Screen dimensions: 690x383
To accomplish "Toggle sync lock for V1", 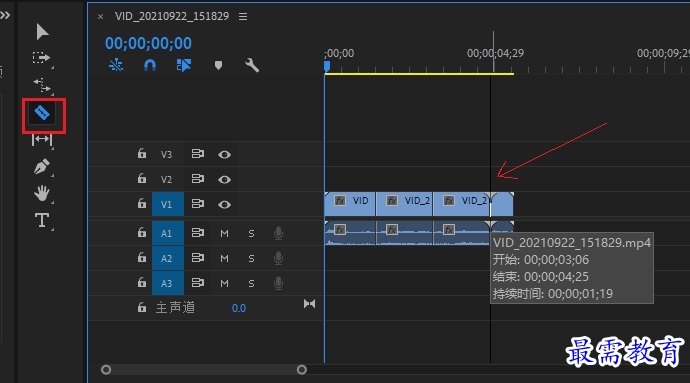I will 198,204.
